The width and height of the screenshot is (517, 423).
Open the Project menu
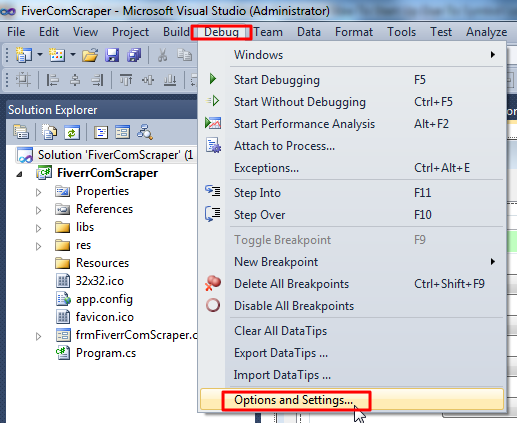coord(130,32)
